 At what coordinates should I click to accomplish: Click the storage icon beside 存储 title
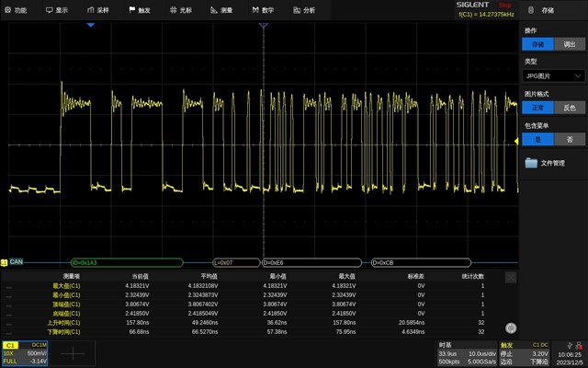[531, 10]
